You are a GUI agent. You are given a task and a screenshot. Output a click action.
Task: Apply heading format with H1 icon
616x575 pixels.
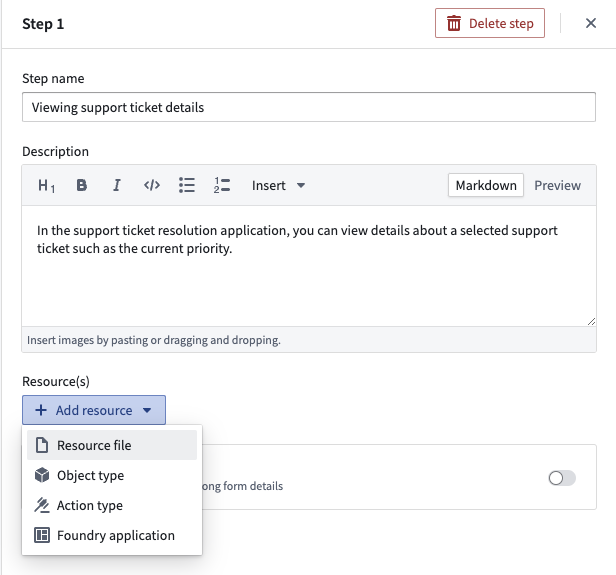pyautogui.click(x=46, y=185)
